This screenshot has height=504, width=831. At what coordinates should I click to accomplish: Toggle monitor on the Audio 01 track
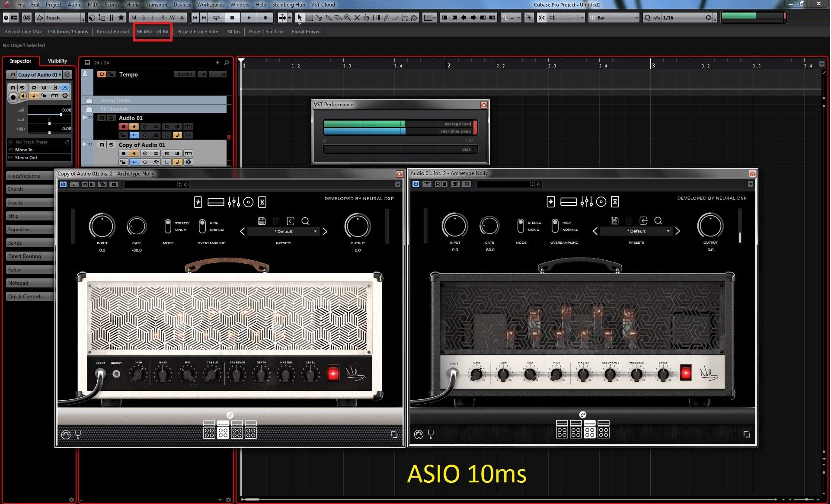(134, 127)
